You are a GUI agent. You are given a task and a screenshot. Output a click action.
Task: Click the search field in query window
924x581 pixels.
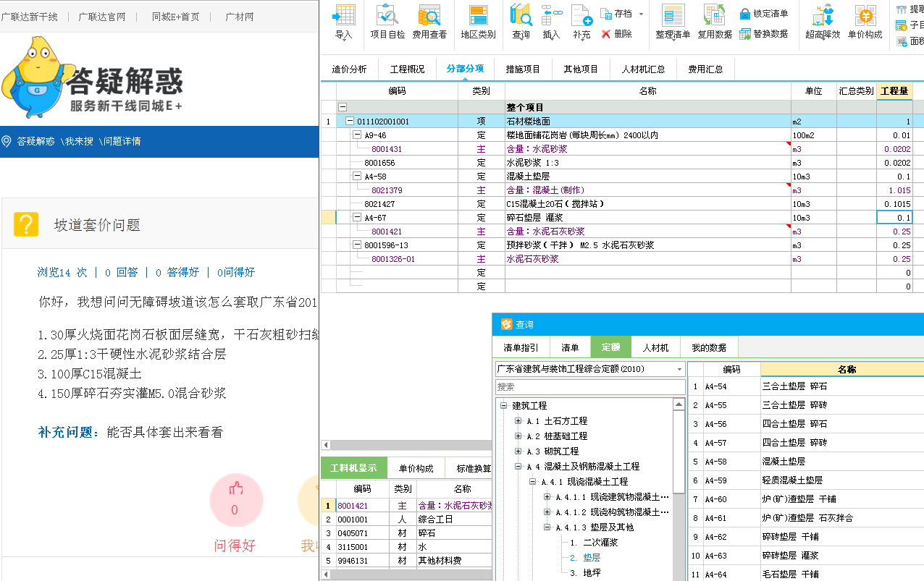click(x=590, y=387)
